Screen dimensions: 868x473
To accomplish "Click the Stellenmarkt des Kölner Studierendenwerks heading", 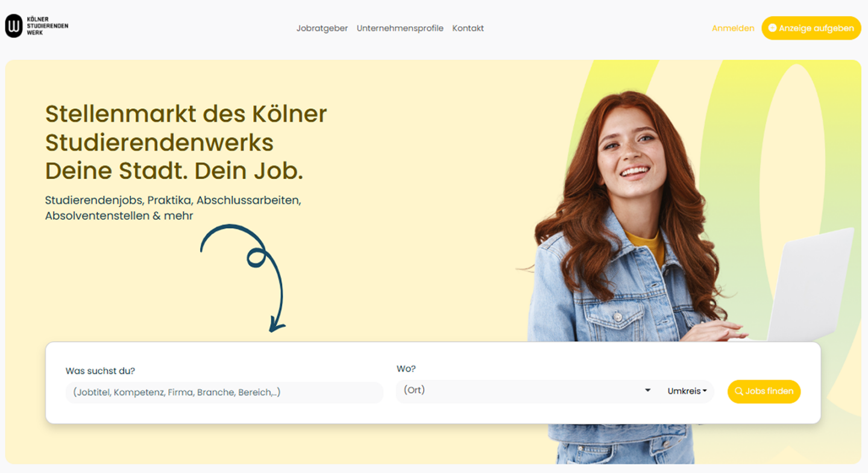I will coord(186,142).
